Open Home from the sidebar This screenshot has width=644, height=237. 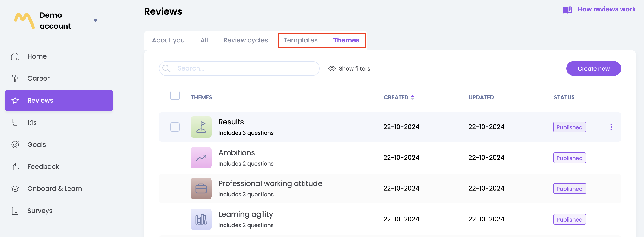pyautogui.click(x=37, y=56)
